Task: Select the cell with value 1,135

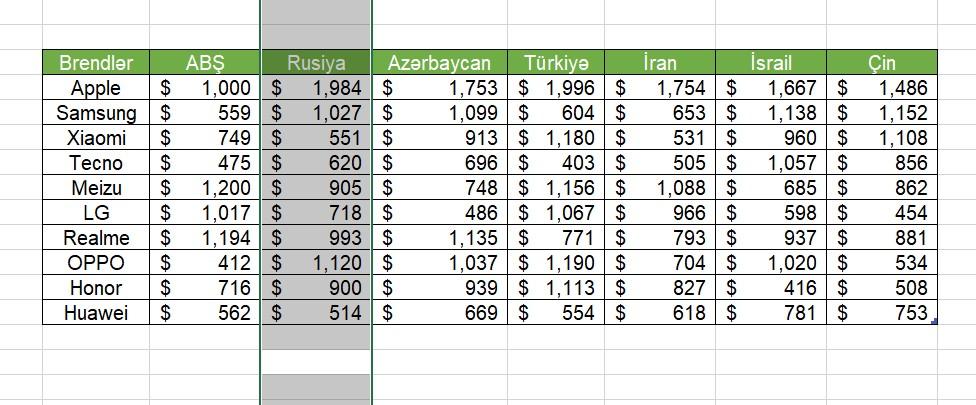Action: point(439,237)
